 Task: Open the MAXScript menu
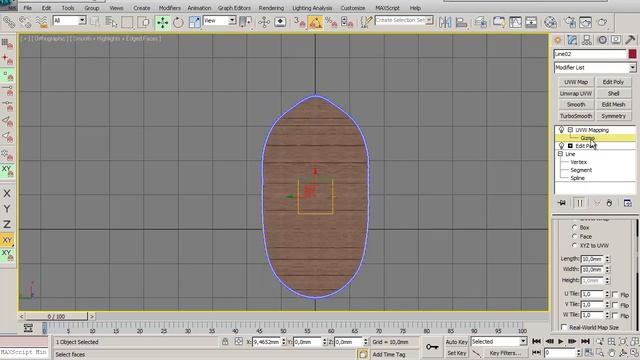point(387,8)
